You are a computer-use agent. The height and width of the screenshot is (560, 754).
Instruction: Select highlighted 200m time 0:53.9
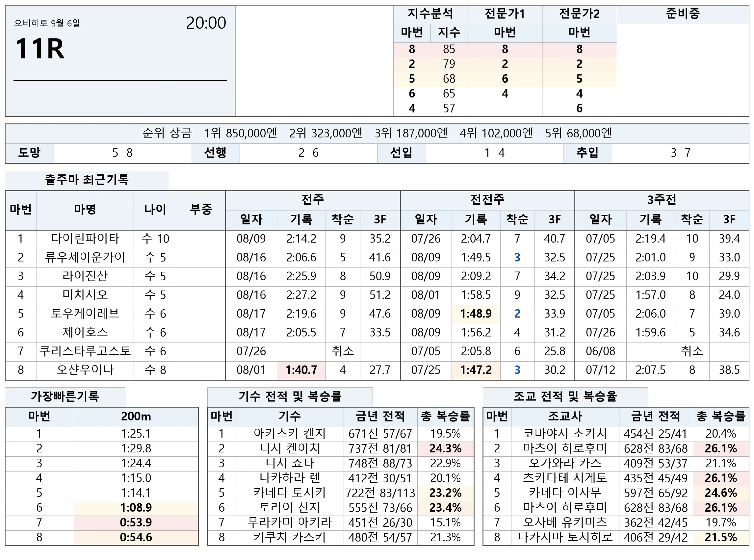coord(136,522)
